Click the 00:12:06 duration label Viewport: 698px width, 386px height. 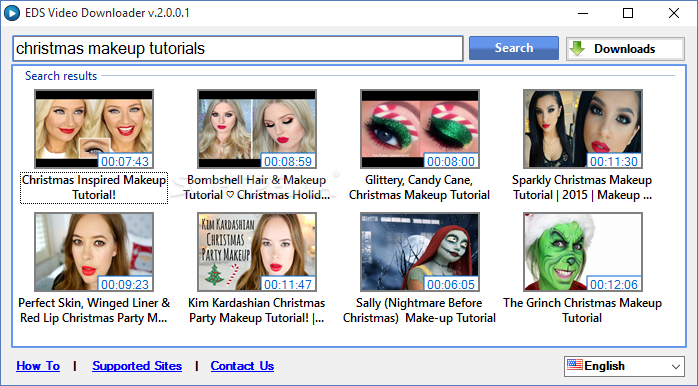tap(613, 284)
